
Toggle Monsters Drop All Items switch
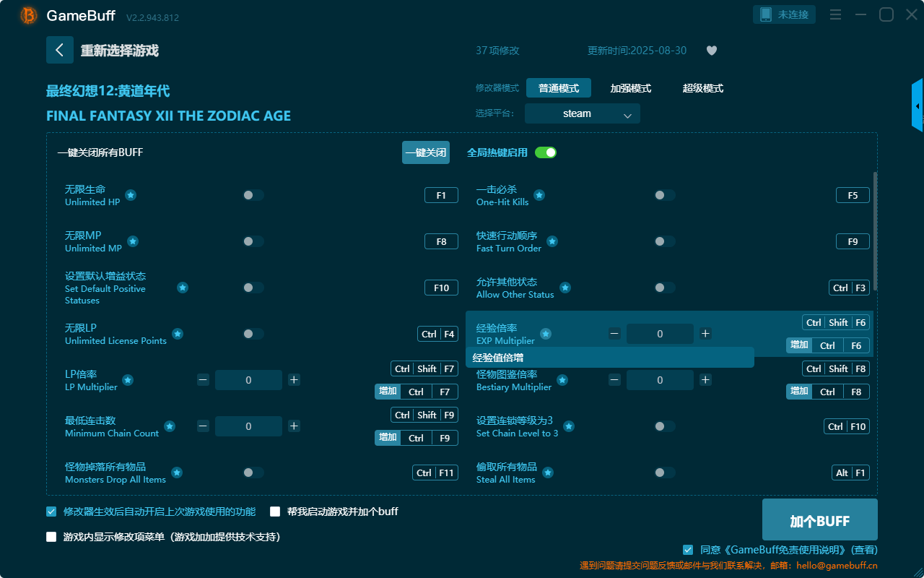tap(253, 473)
